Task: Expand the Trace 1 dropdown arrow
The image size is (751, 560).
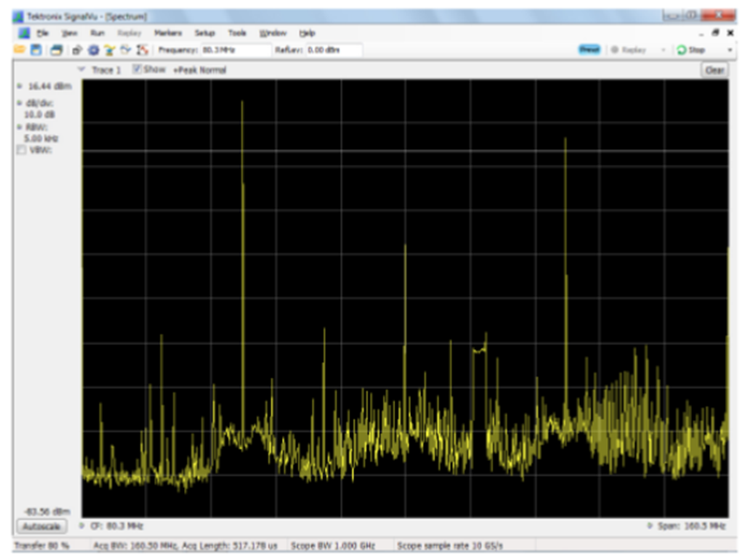Action: tap(82, 69)
